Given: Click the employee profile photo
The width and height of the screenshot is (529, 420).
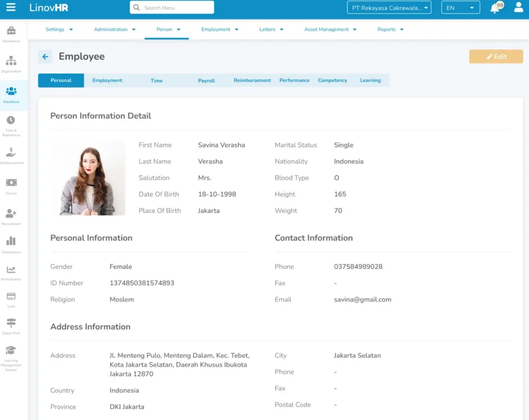Looking at the screenshot, I should point(88,178).
